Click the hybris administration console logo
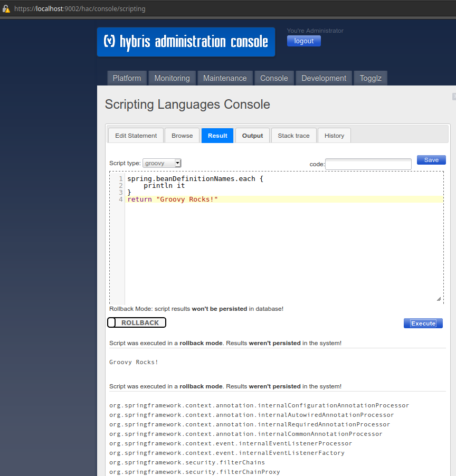 coord(186,42)
